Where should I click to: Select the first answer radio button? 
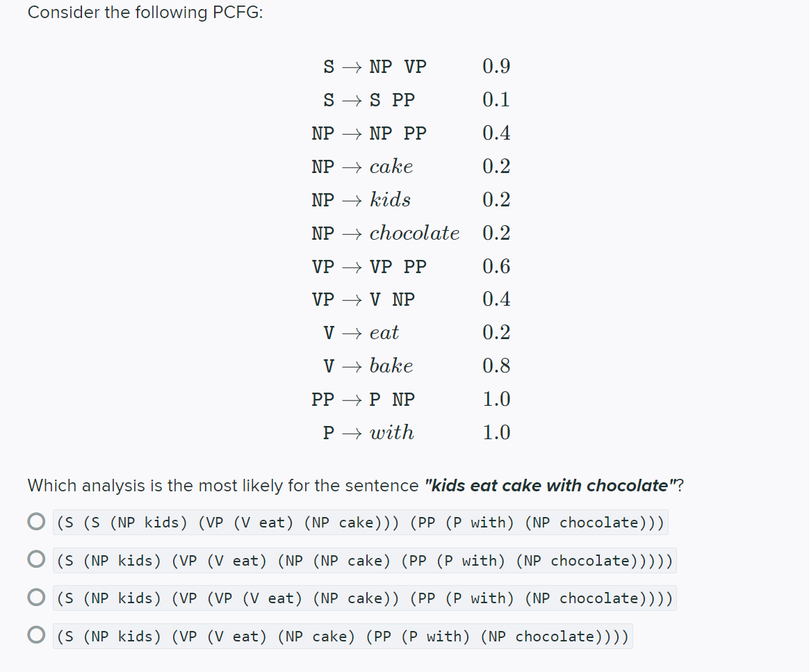click(x=36, y=521)
